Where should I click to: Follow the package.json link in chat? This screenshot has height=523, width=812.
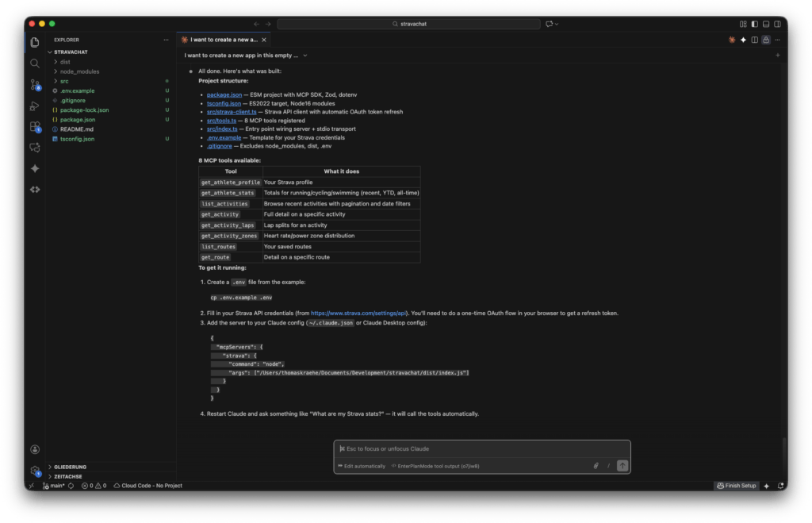point(224,95)
